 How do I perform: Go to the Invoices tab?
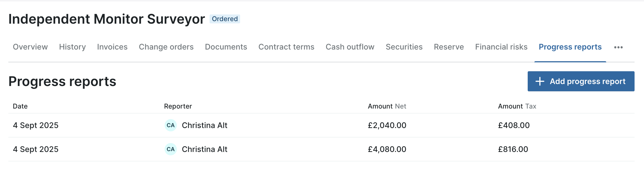[x=112, y=47]
